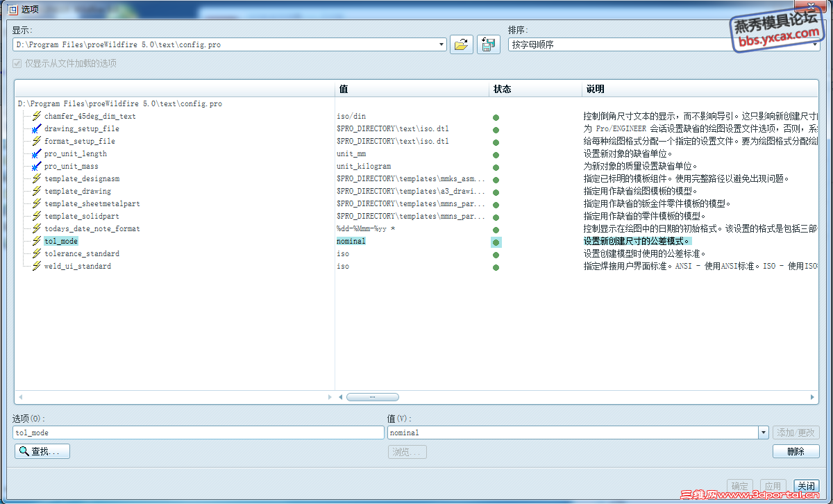Image resolution: width=833 pixels, height=504 pixels.
Task: Click right scroll arrow of description pane
Action: point(812,397)
